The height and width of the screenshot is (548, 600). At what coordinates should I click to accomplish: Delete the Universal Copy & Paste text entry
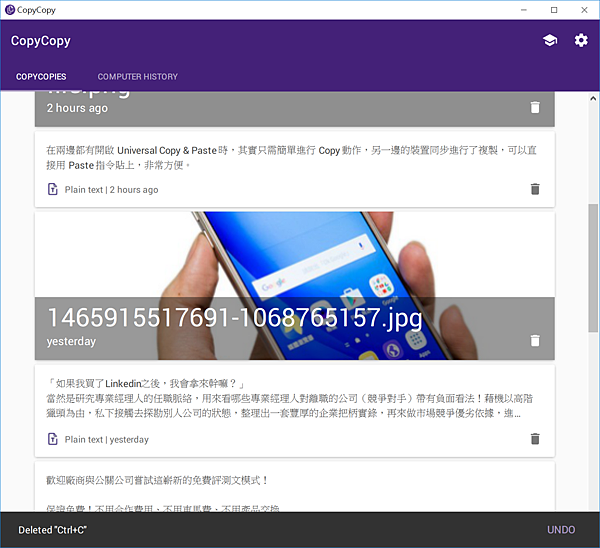(535, 189)
